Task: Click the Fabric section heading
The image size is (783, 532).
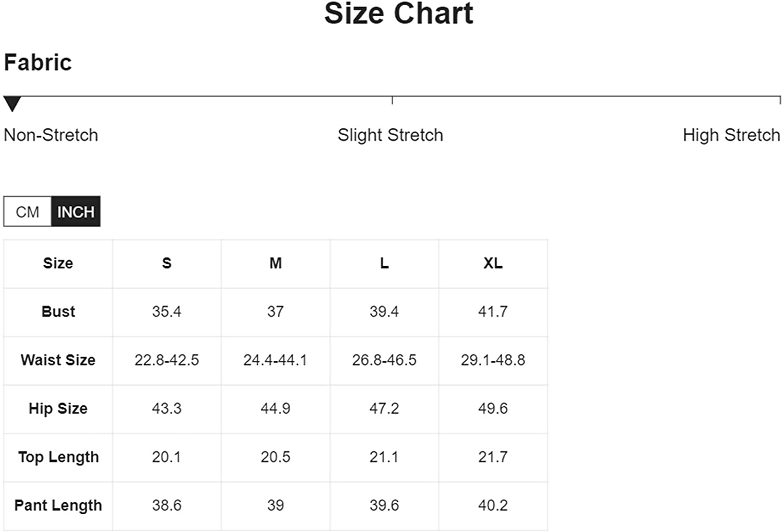Action: [38, 62]
